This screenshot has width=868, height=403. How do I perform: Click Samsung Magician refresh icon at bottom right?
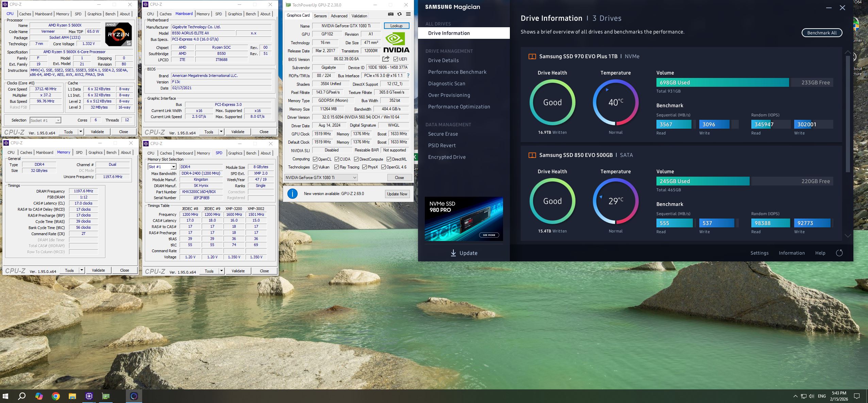tap(839, 253)
